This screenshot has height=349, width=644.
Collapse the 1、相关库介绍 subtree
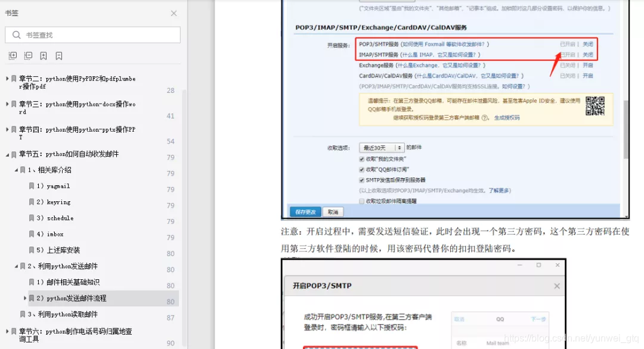click(x=17, y=170)
